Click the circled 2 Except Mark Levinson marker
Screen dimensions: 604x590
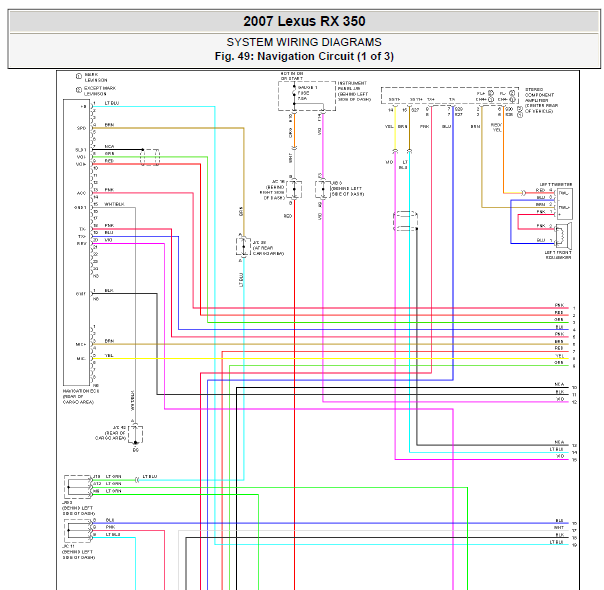point(79,91)
